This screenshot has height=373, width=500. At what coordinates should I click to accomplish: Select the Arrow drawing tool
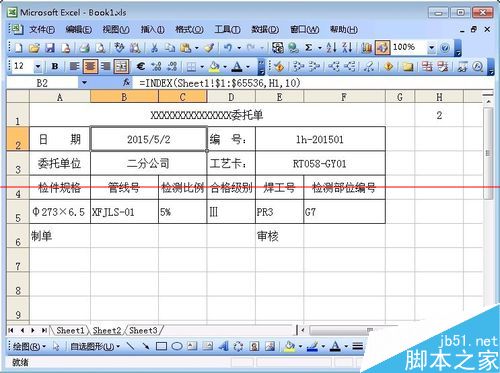146,347
